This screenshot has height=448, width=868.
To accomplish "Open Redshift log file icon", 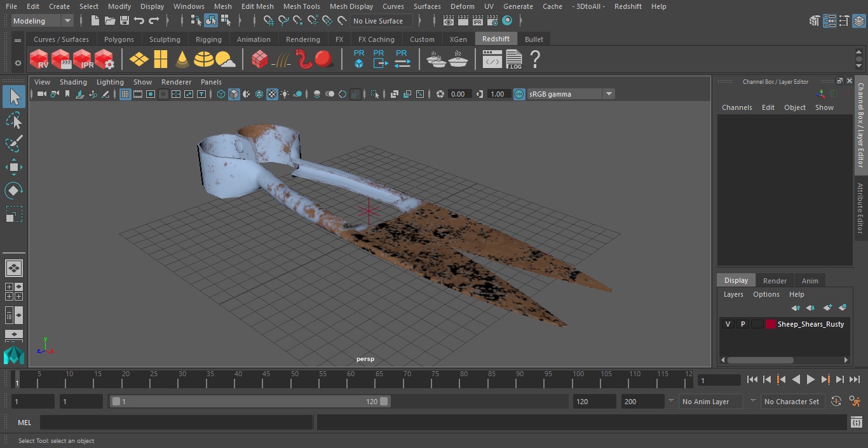I will point(513,60).
